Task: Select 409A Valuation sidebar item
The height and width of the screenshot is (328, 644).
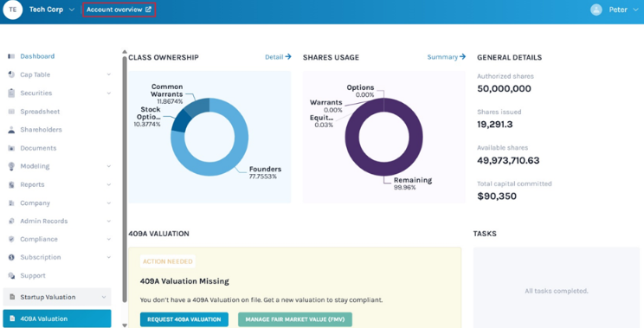Action: [x=57, y=318]
